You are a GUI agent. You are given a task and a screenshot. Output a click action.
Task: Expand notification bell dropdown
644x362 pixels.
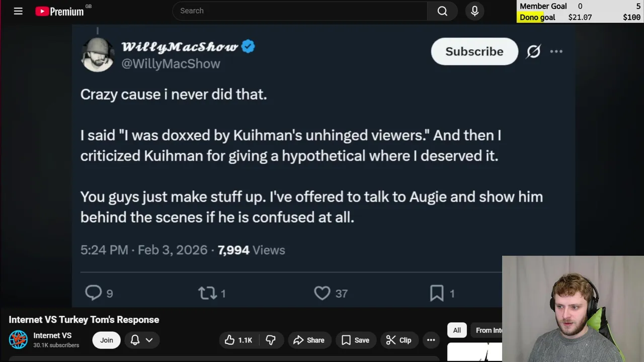(142, 340)
